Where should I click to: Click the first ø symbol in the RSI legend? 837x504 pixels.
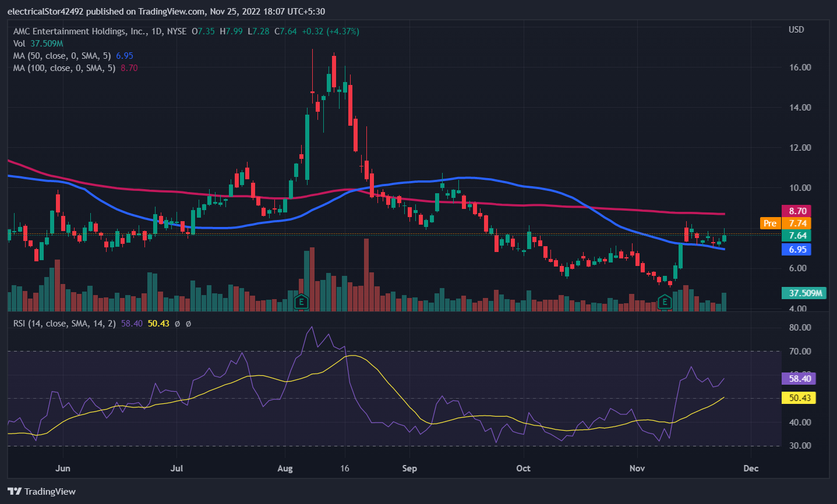click(177, 324)
